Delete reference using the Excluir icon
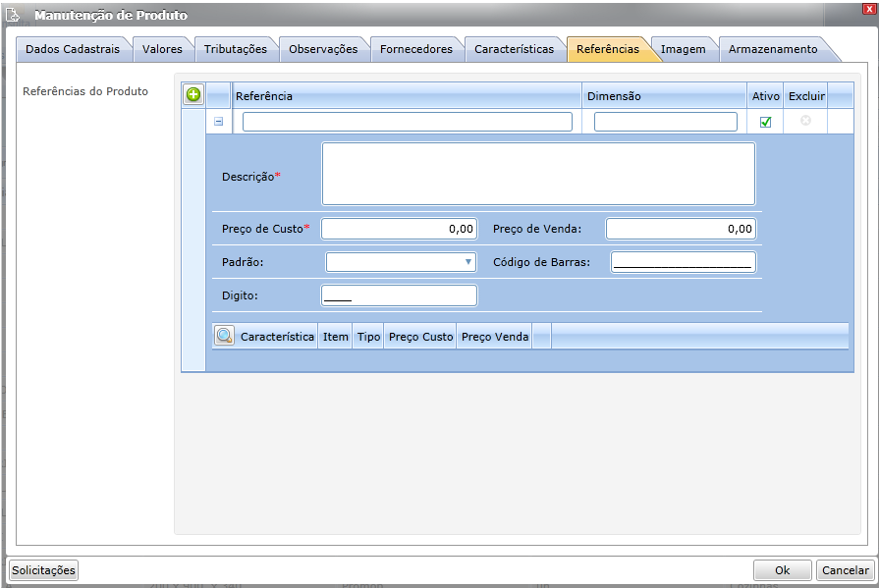The image size is (879, 588). point(805,121)
